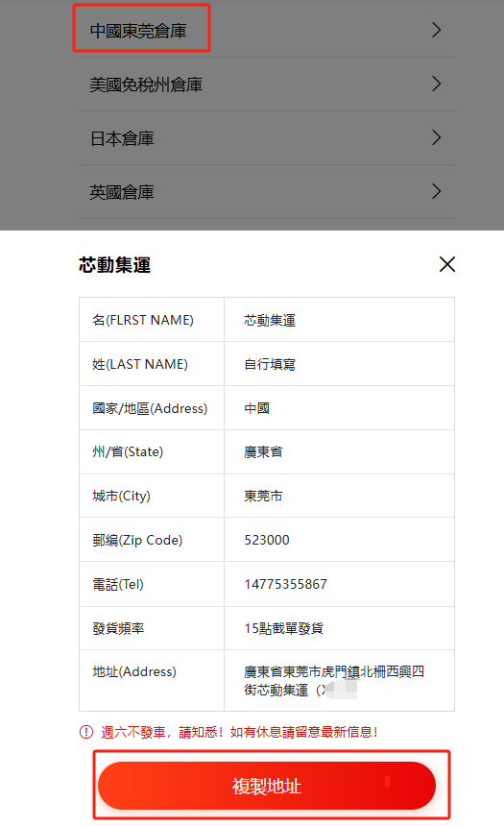The width and height of the screenshot is (504, 826).
Task: Click the telephone number 14775355867
Action: tap(285, 584)
